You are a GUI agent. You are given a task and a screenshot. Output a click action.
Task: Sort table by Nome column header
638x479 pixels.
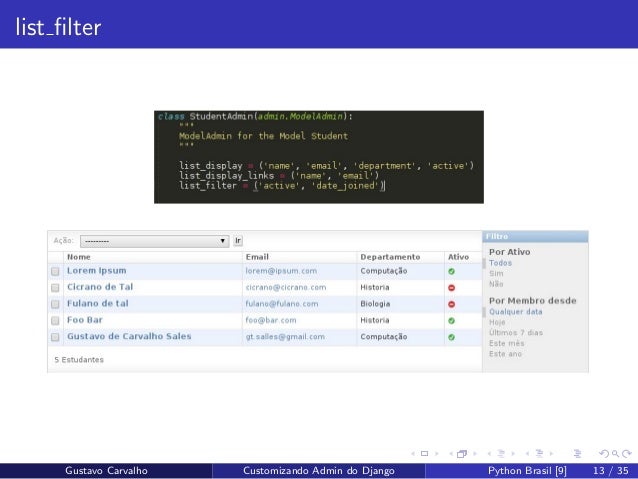[79, 257]
